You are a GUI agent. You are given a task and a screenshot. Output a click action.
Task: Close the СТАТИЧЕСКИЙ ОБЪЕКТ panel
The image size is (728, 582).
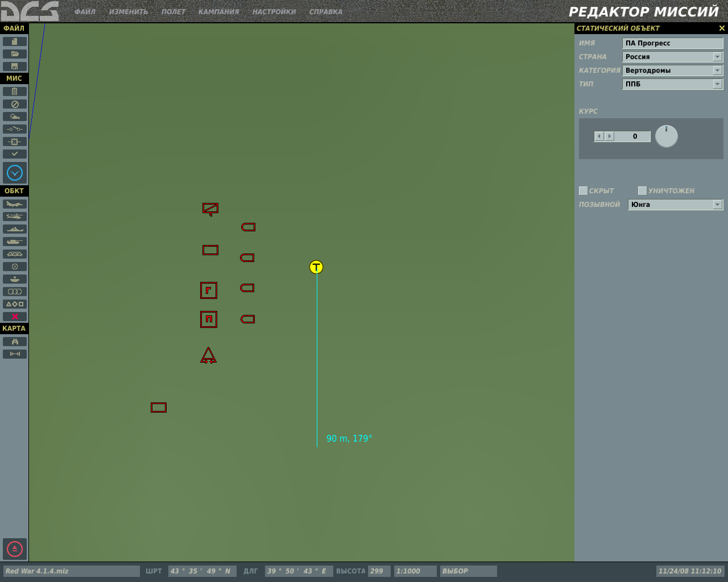point(722,28)
